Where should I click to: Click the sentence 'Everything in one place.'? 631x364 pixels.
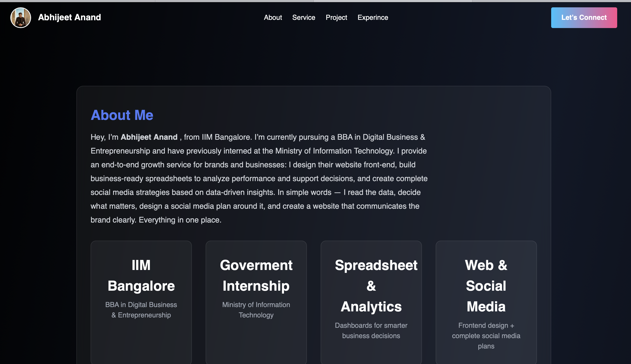pyautogui.click(x=180, y=220)
